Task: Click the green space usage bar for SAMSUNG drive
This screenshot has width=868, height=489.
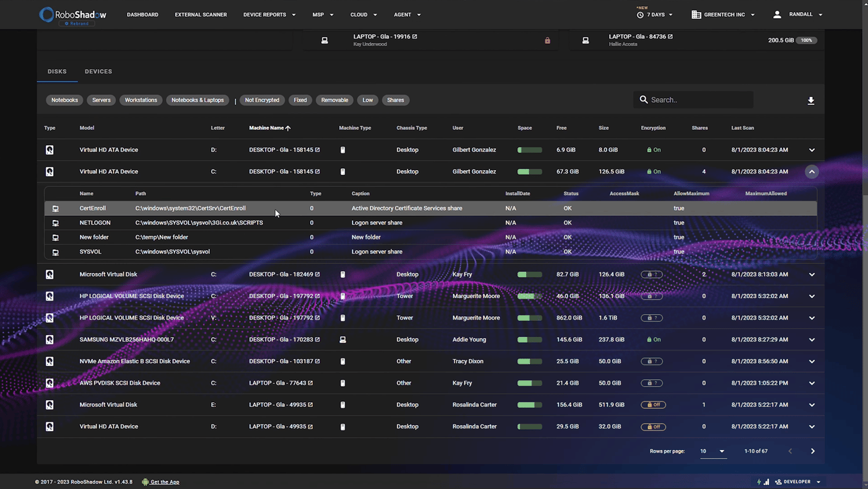Action: tap(530, 339)
